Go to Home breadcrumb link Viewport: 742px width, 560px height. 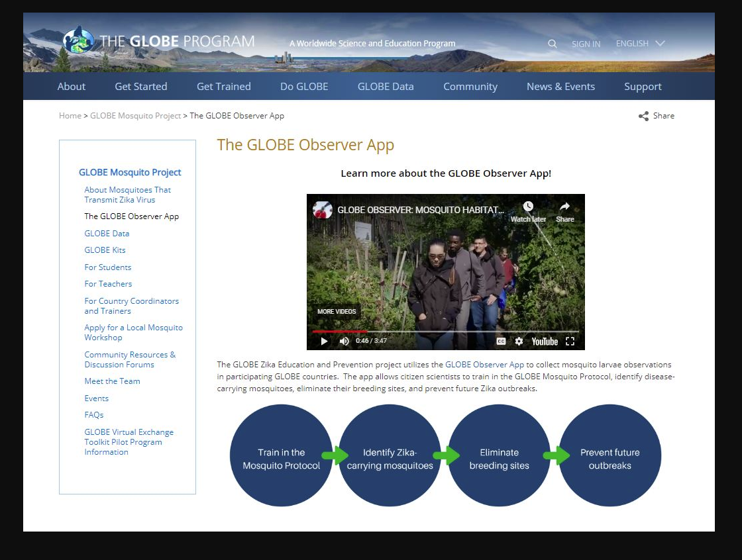70,116
